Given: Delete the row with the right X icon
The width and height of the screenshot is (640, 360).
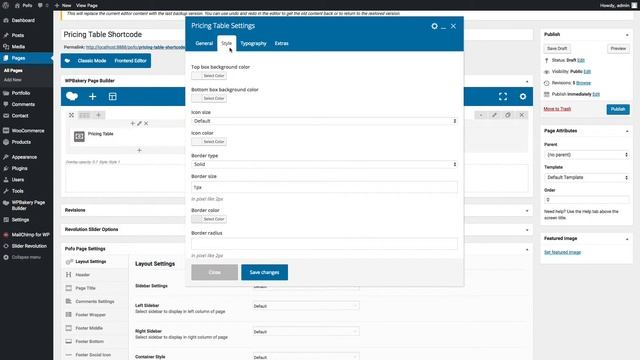Looking at the screenshot, I should [522, 115].
